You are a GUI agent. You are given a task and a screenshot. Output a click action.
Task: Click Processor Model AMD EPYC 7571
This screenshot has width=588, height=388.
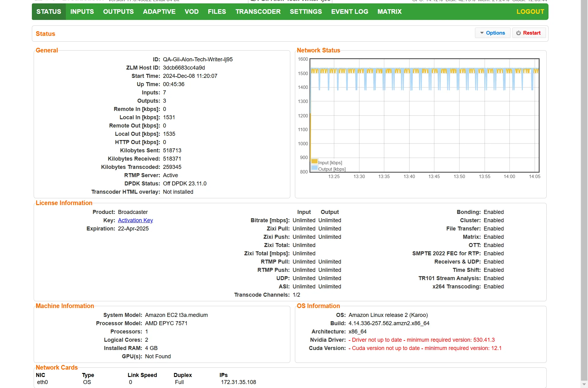click(166, 323)
